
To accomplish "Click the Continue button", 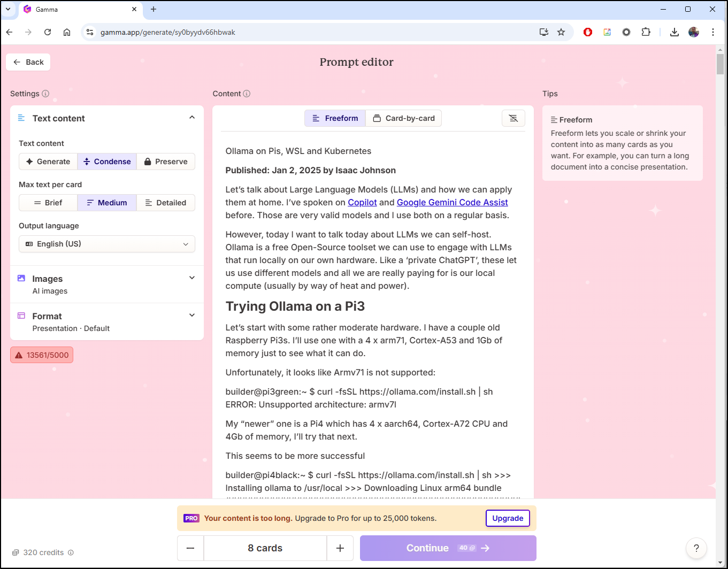I will point(448,548).
